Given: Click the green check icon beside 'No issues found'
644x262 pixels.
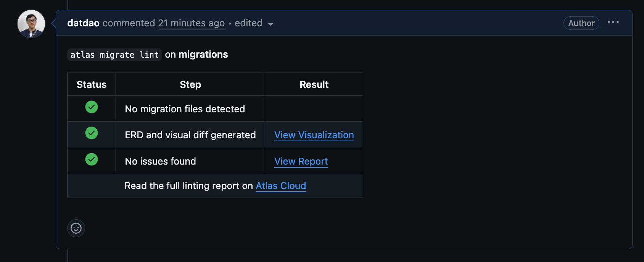Looking at the screenshot, I should (91, 160).
